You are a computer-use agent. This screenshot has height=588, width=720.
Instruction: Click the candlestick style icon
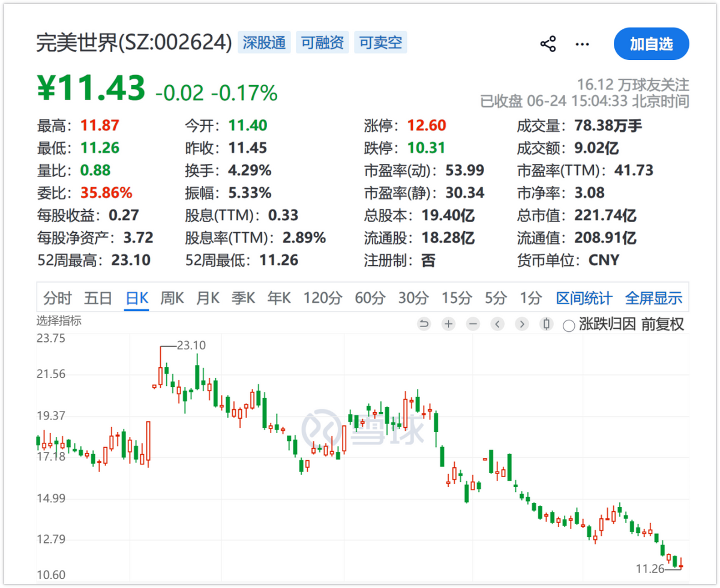(x=547, y=324)
